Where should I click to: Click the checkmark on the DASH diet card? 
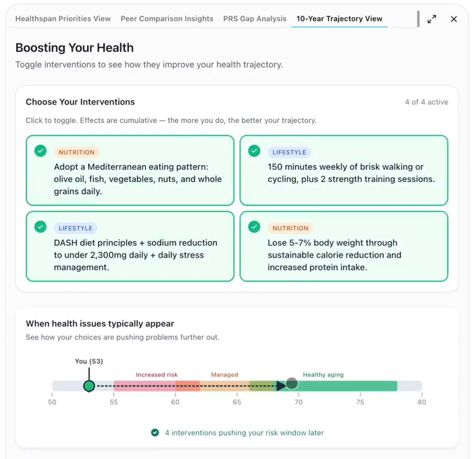pos(40,227)
